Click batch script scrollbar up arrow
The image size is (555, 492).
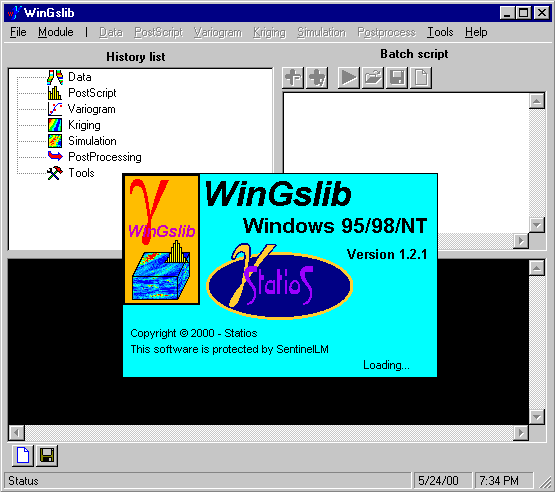(537, 101)
